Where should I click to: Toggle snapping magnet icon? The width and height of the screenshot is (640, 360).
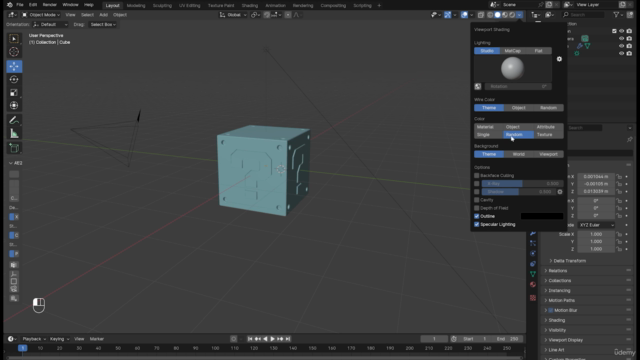pyautogui.click(x=267, y=15)
